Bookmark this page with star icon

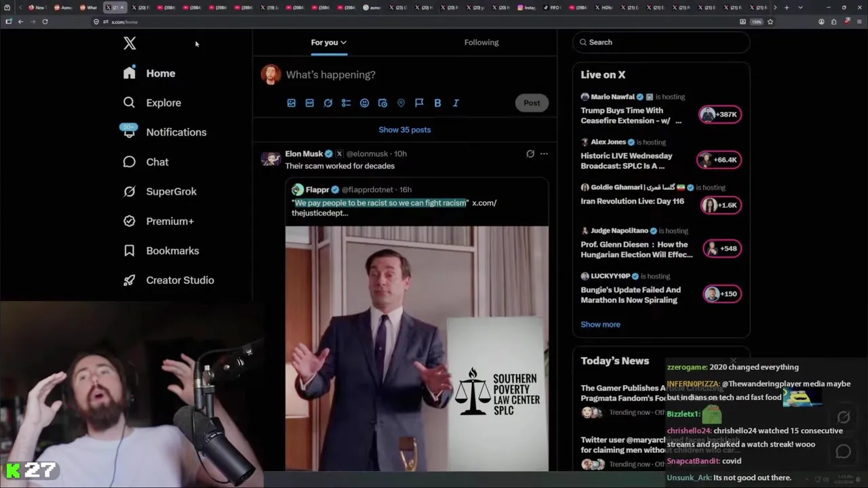pyautogui.click(x=770, y=22)
